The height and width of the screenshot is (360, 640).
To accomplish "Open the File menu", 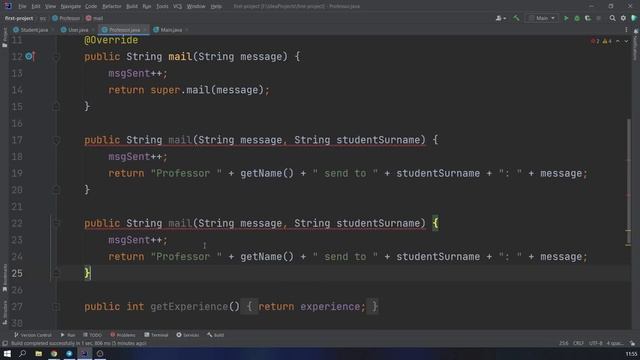I will pyautogui.click(x=22, y=6).
